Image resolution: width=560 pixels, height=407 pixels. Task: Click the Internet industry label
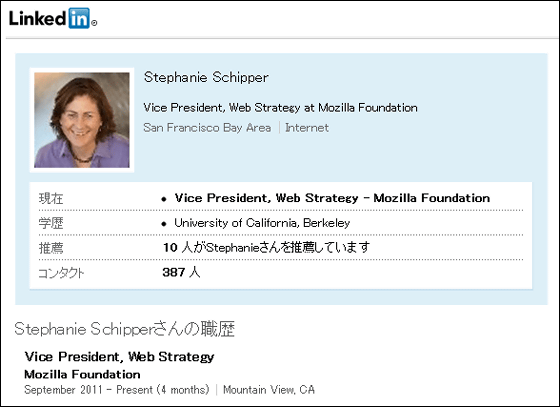click(x=307, y=128)
